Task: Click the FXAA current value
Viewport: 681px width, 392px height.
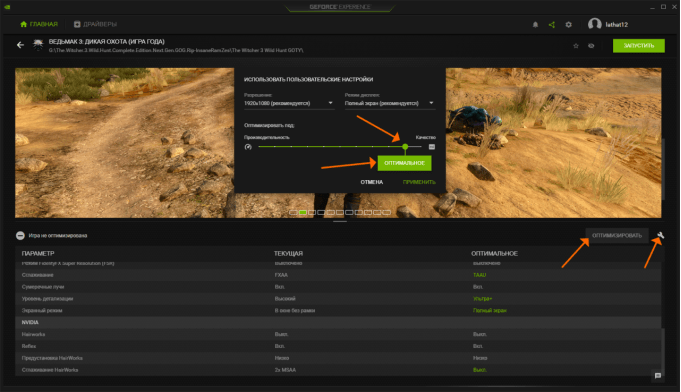Action: [x=281, y=275]
